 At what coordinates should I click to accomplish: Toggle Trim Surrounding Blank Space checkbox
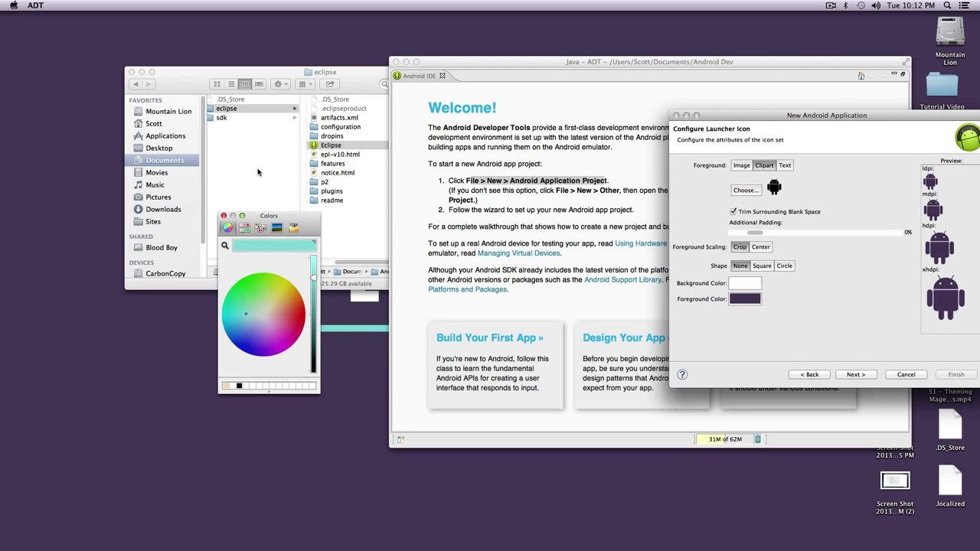[x=733, y=211]
